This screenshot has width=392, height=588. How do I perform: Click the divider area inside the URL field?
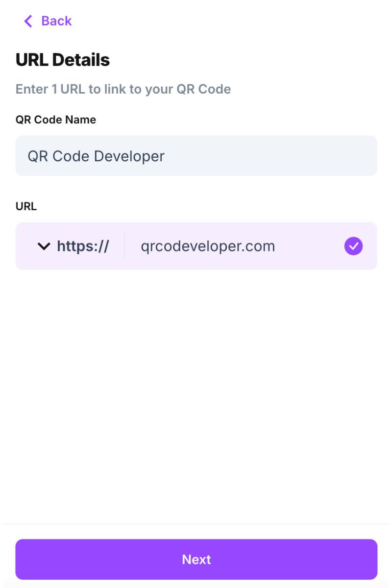point(124,246)
